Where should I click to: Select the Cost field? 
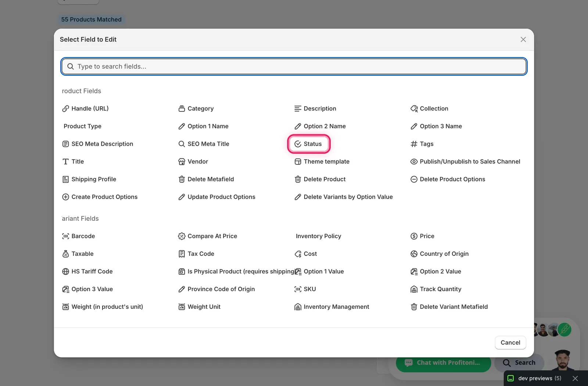point(306,254)
